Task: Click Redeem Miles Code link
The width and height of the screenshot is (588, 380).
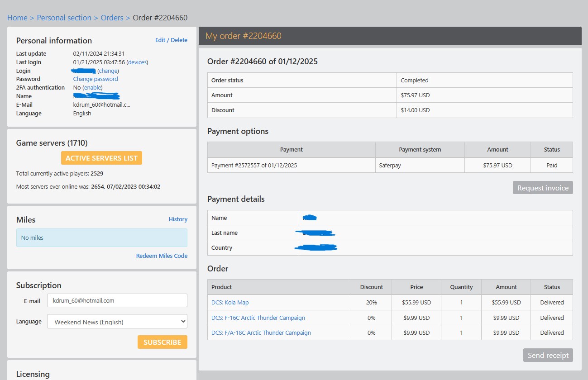Action: point(162,256)
